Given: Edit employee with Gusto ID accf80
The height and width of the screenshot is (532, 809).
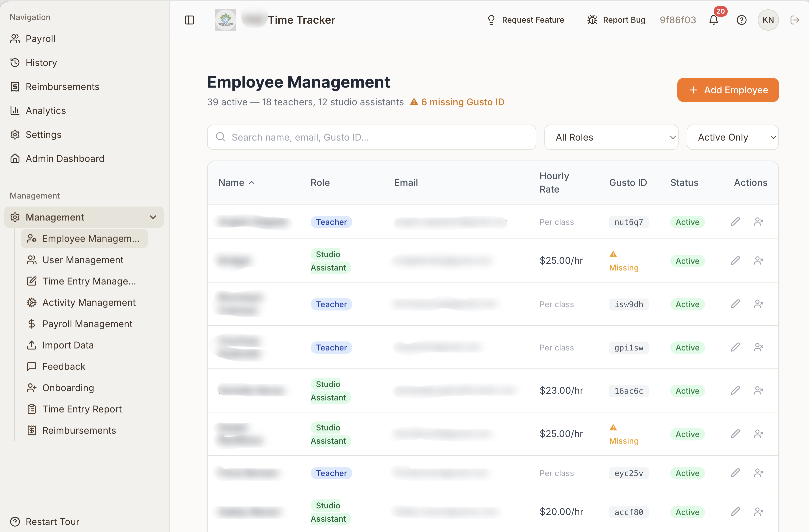Looking at the screenshot, I should click(735, 512).
